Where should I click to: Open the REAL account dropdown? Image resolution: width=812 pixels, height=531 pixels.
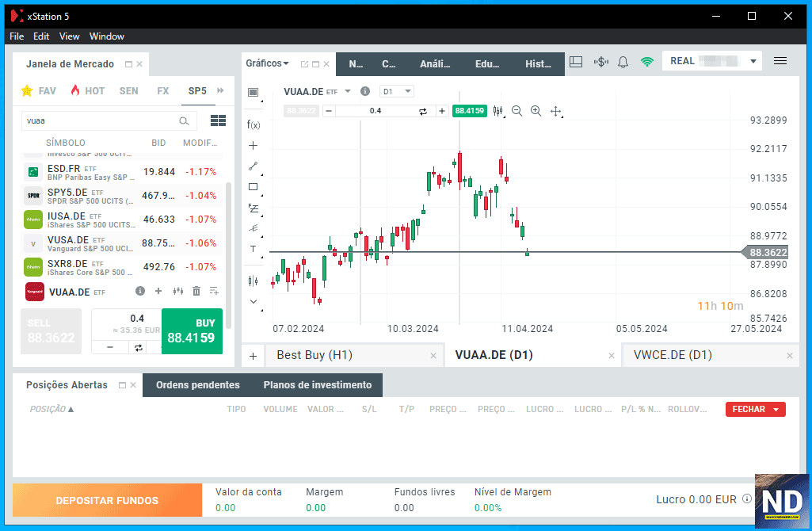pos(753,61)
